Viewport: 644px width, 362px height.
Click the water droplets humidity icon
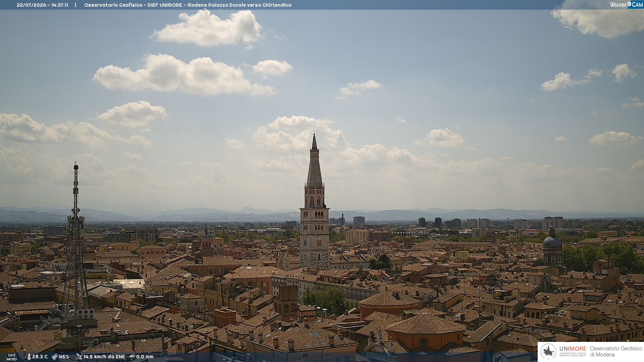[54, 357]
